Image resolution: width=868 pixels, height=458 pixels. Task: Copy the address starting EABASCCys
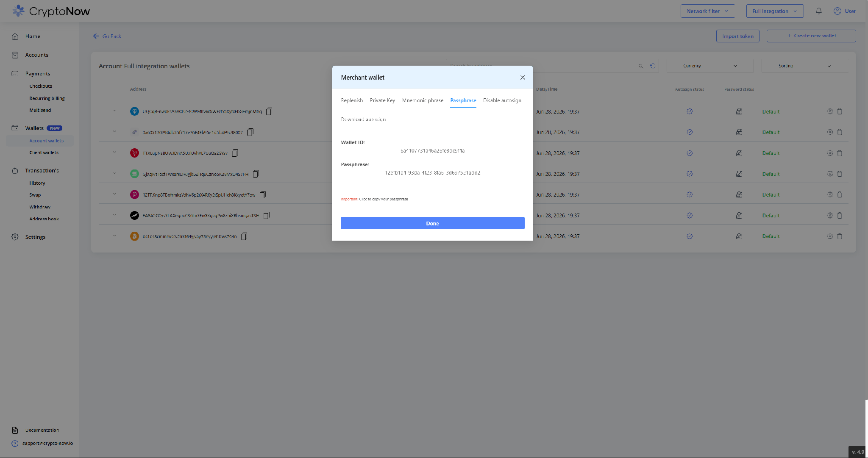(267, 216)
